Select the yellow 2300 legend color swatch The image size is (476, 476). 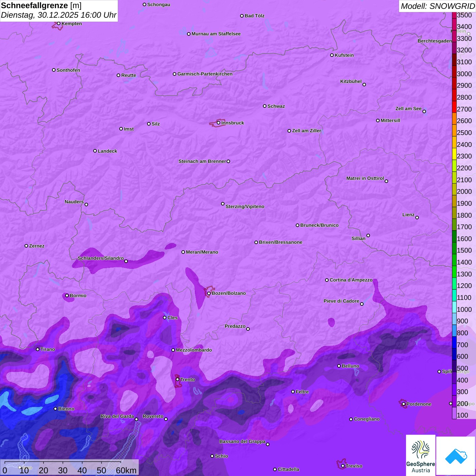point(454,154)
